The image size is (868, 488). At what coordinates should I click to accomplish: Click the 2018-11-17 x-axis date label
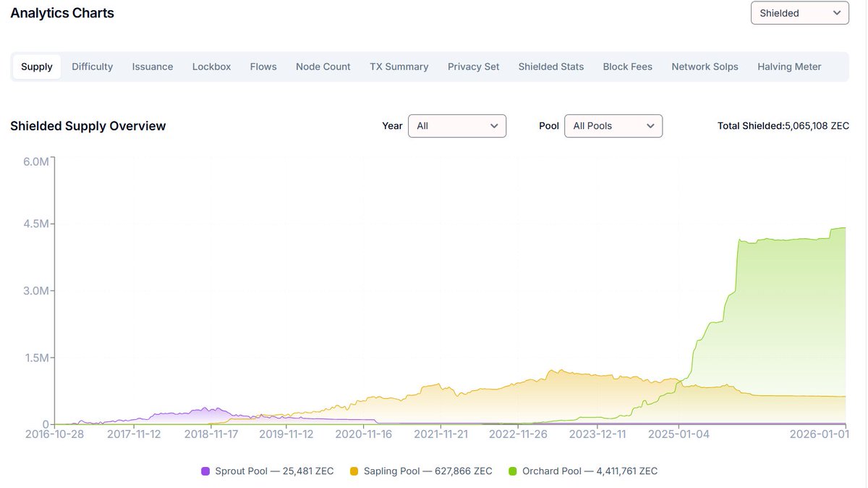[211, 434]
